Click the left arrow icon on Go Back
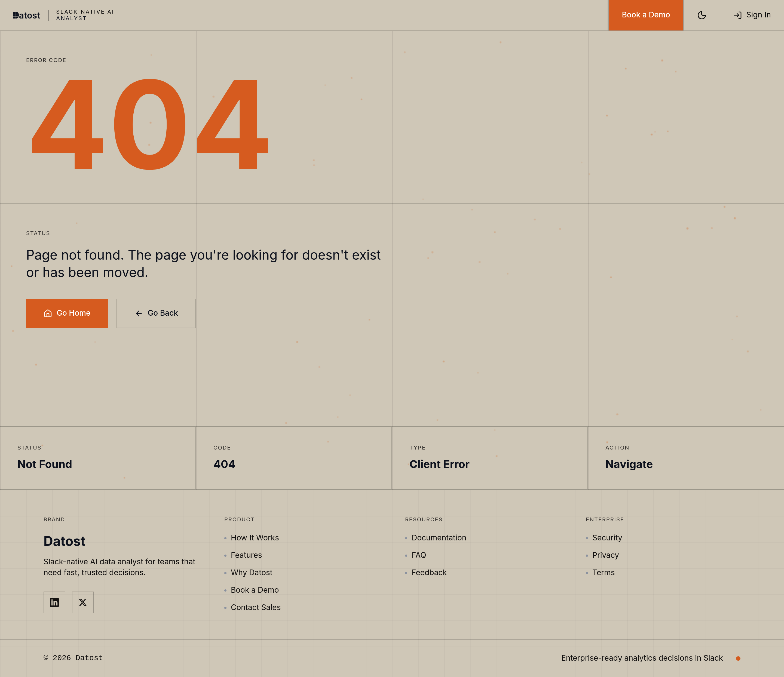The image size is (784, 677). coord(139,313)
